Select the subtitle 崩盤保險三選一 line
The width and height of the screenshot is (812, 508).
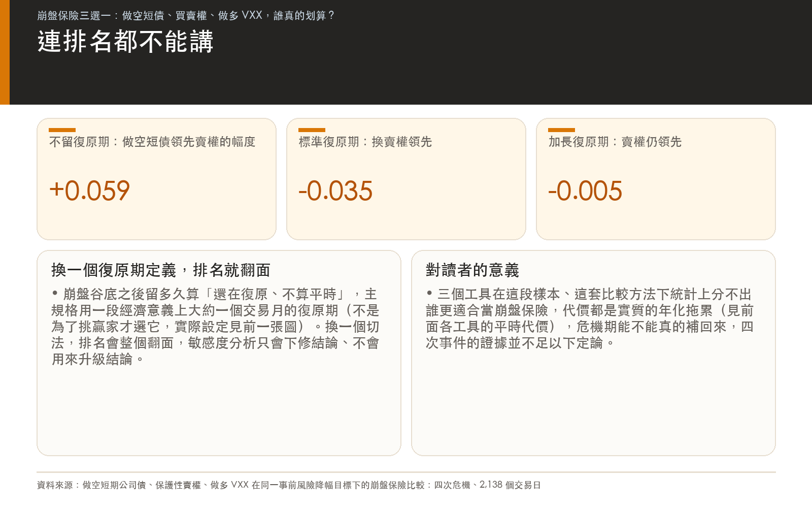point(185,16)
